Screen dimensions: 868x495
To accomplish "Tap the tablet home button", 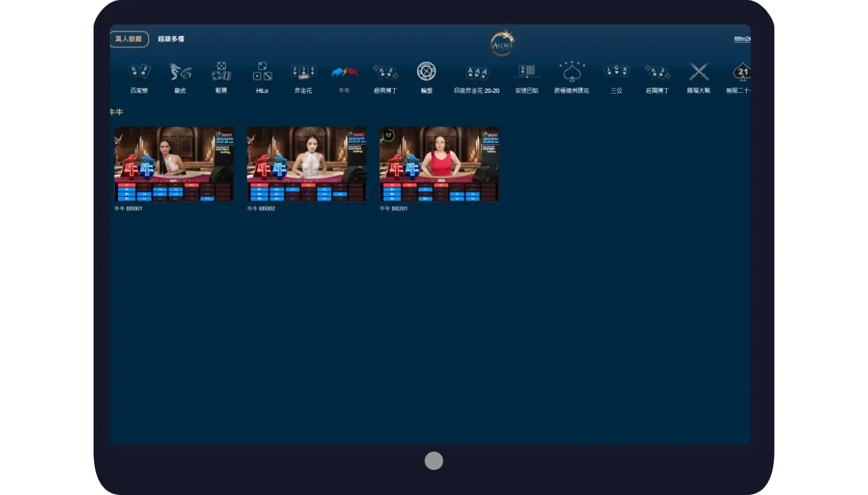I will click(x=434, y=460).
